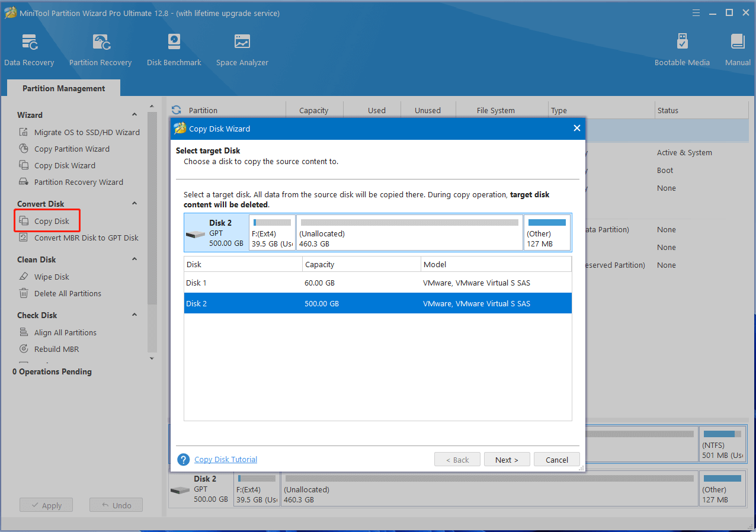Open the Copy Disk Tutorial link
Screen dimensions: 756x532
[x=226, y=459]
